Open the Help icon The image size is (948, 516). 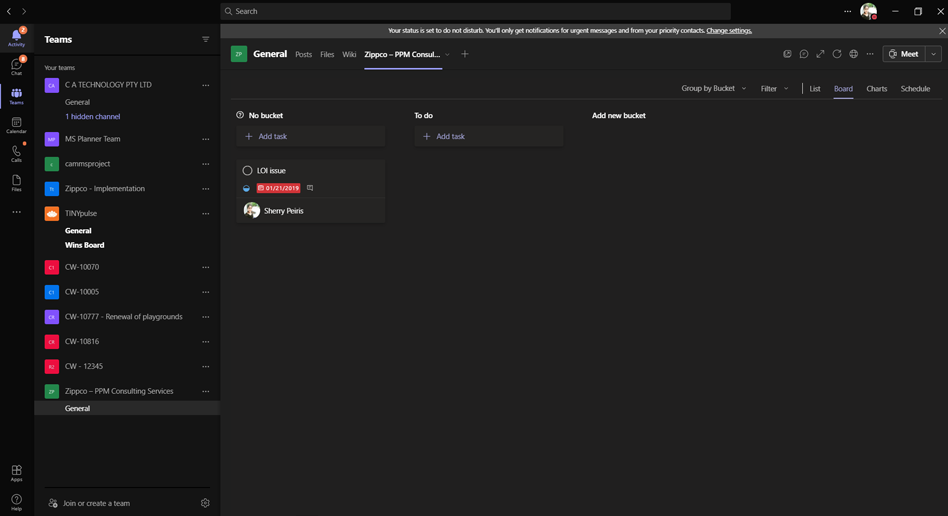[x=16, y=502]
